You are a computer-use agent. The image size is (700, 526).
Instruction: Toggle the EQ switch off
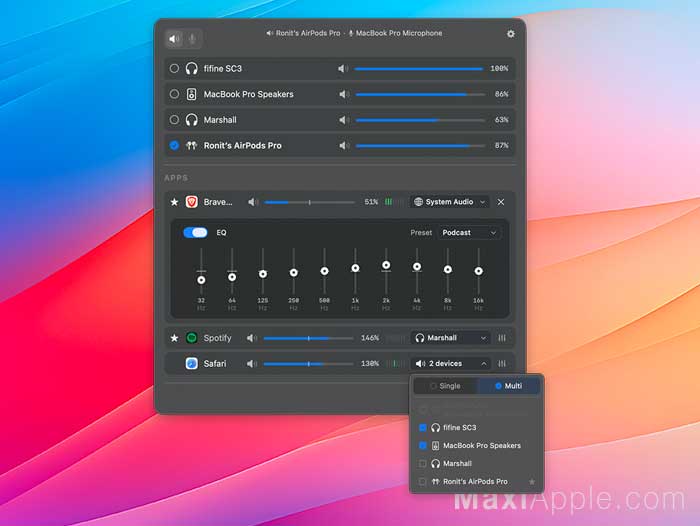[196, 233]
